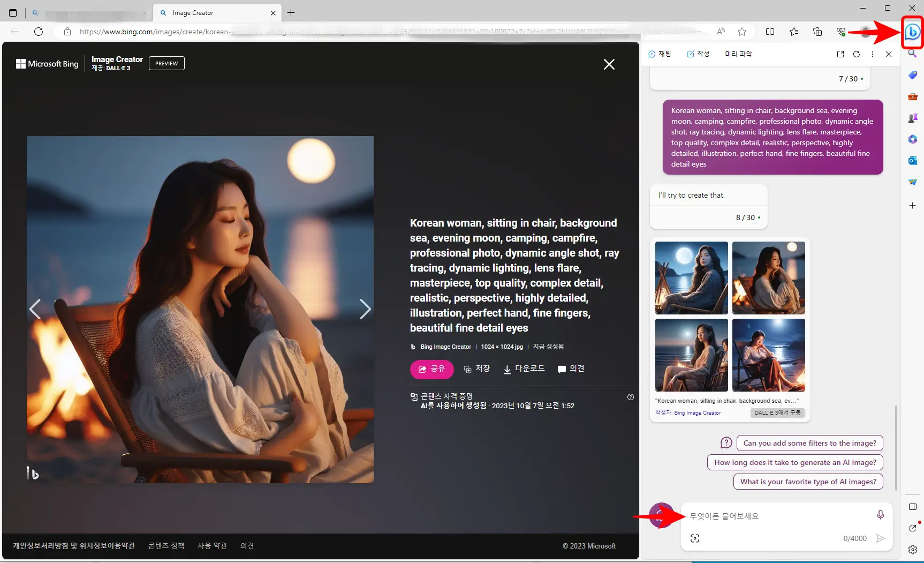Viewport: 924px width, 563px height.
Task: Click the pink 공유 share button
Action: (431, 369)
